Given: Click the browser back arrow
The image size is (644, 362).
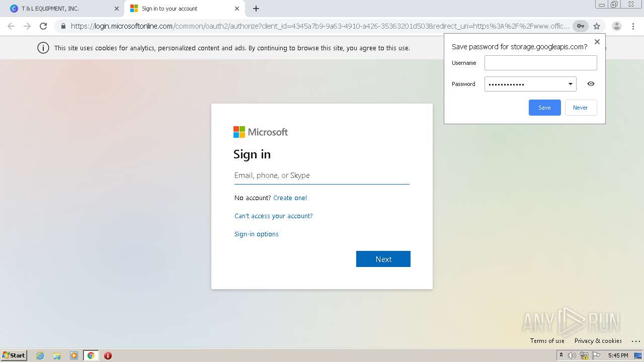Looking at the screenshot, I should click(x=11, y=26).
